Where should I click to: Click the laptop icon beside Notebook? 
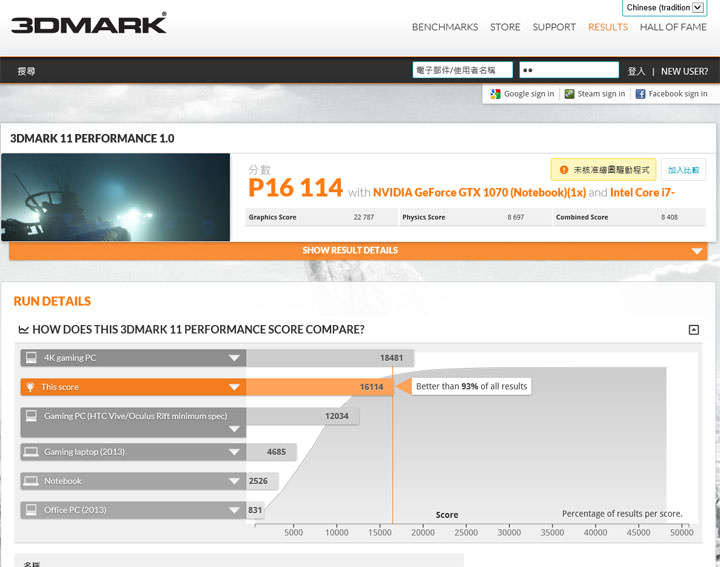pyautogui.click(x=31, y=481)
